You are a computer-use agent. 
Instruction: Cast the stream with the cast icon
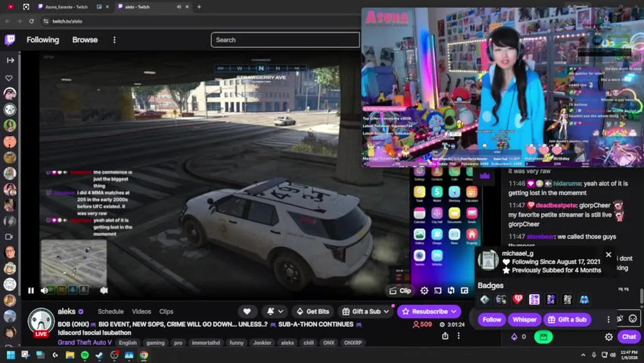click(437, 290)
